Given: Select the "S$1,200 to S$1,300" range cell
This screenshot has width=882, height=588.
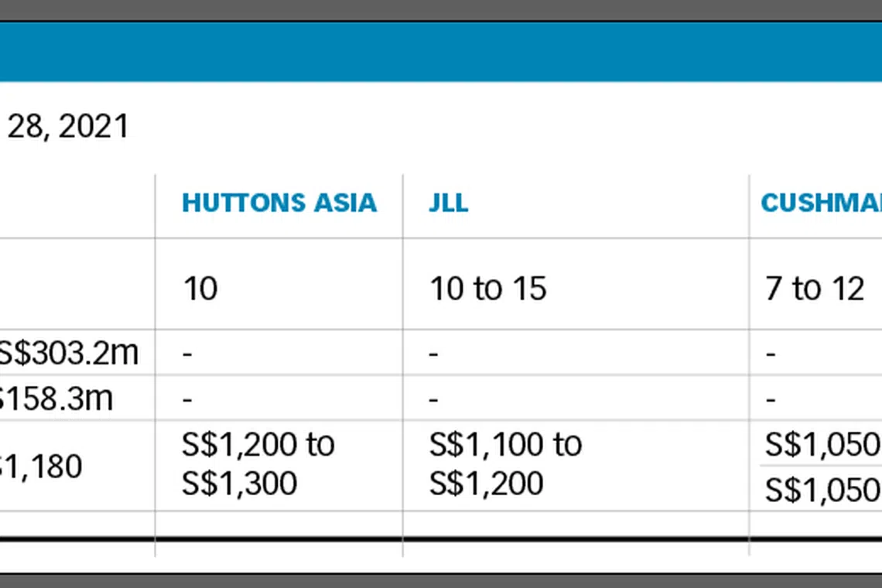Looking at the screenshot, I should 258,463.
